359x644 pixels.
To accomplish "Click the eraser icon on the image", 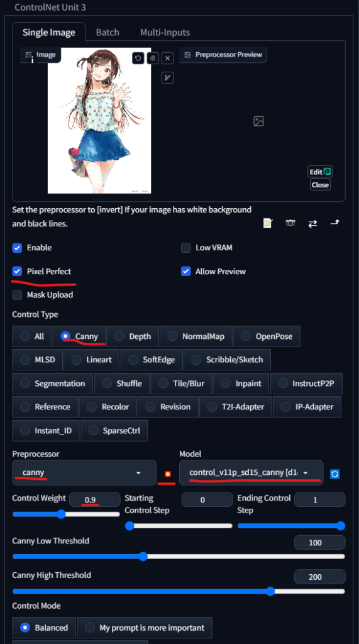I will coord(153,58).
